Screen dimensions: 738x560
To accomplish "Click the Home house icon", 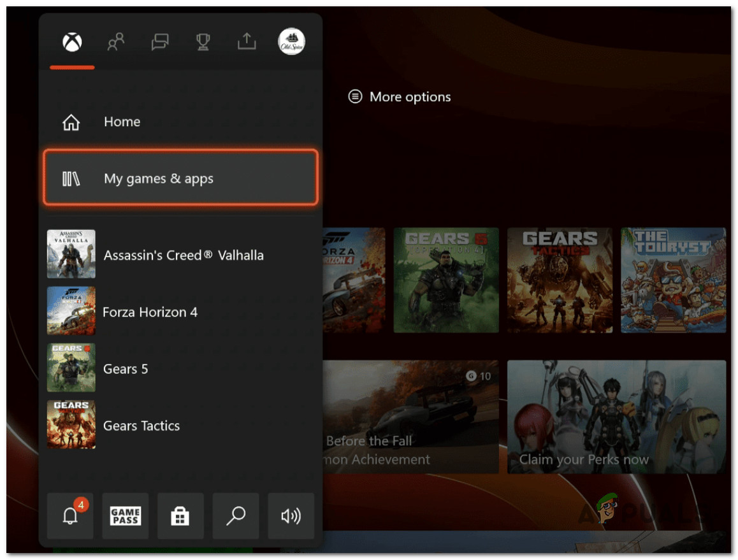I will [x=71, y=122].
